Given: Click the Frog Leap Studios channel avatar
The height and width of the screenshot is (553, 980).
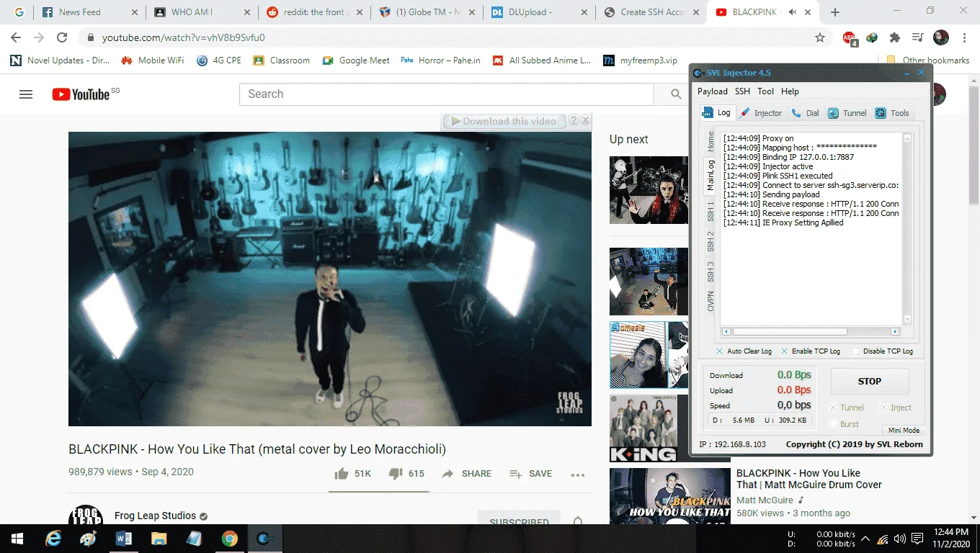Looking at the screenshot, I should [x=85, y=514].
